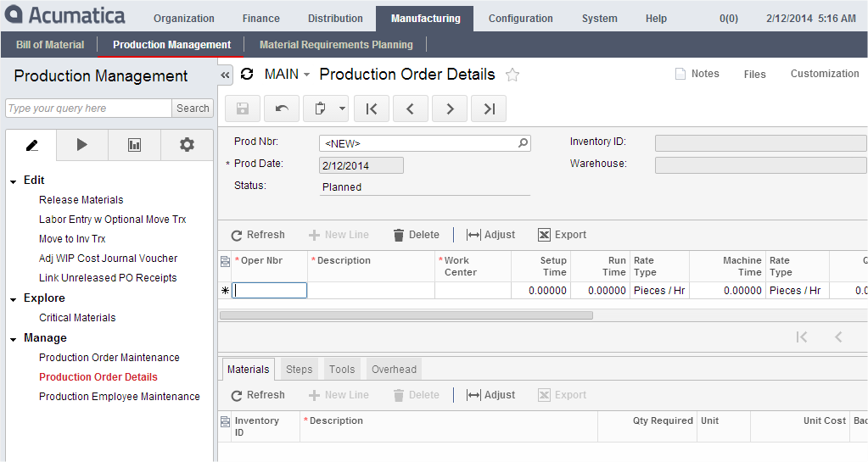Open Production Order Maintenance link

click(109, 358)
